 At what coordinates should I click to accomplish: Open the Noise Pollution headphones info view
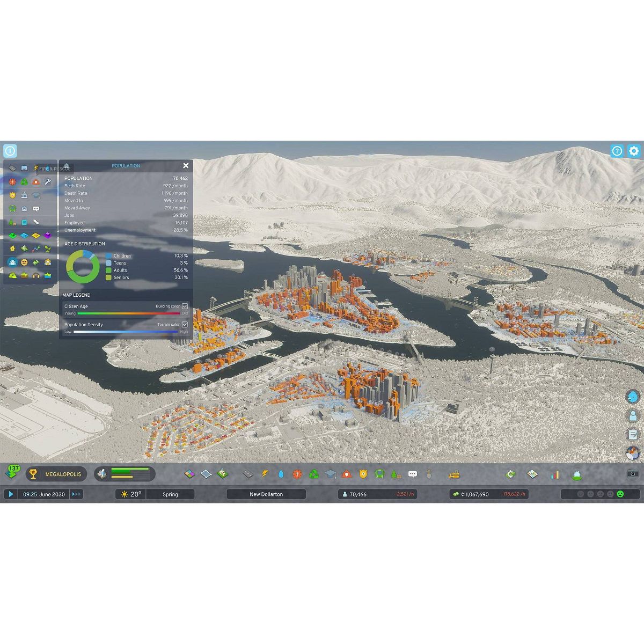pos(36,276)
